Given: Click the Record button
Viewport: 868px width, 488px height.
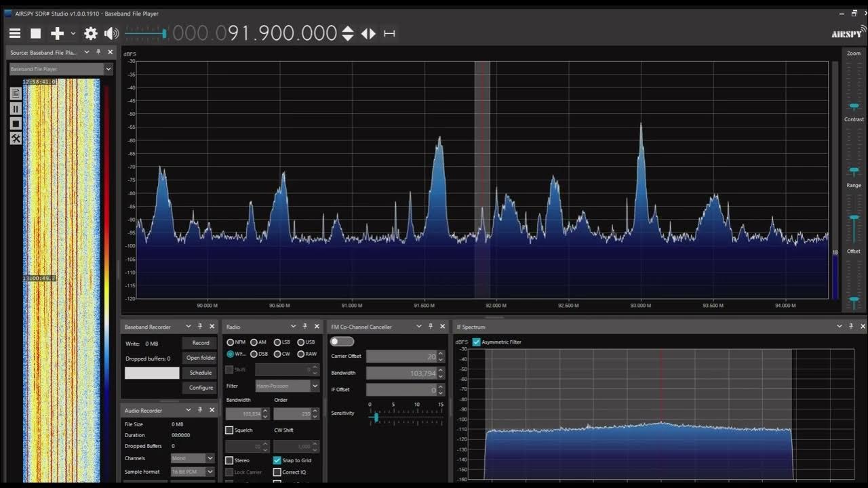Looking at the screenshot, I should point(201,343).
